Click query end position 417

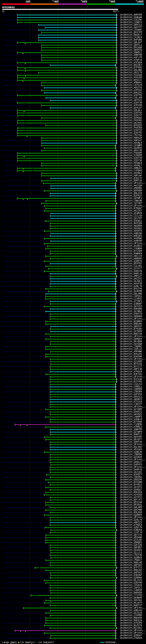click(x=115, y=11)
